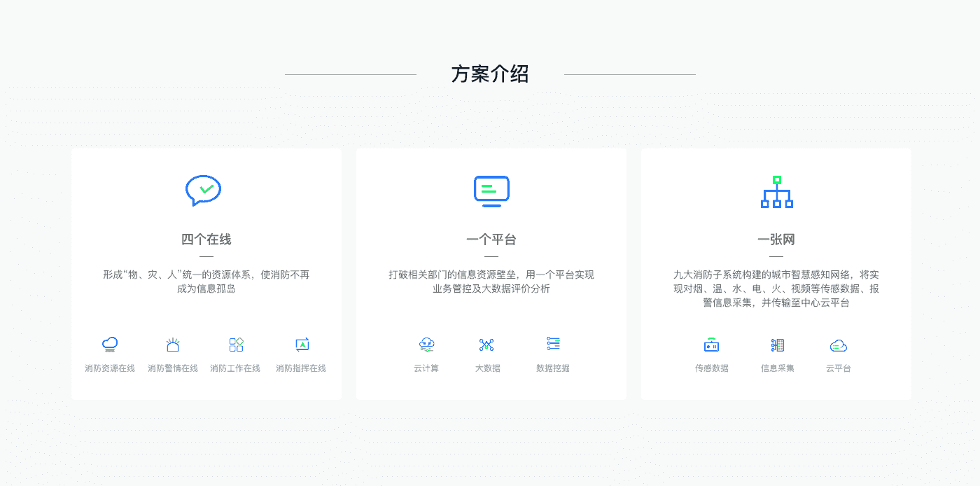
Task: Click the 消防工作在线 grid icon
Action: pyautogui.click(x=236, y=345)
